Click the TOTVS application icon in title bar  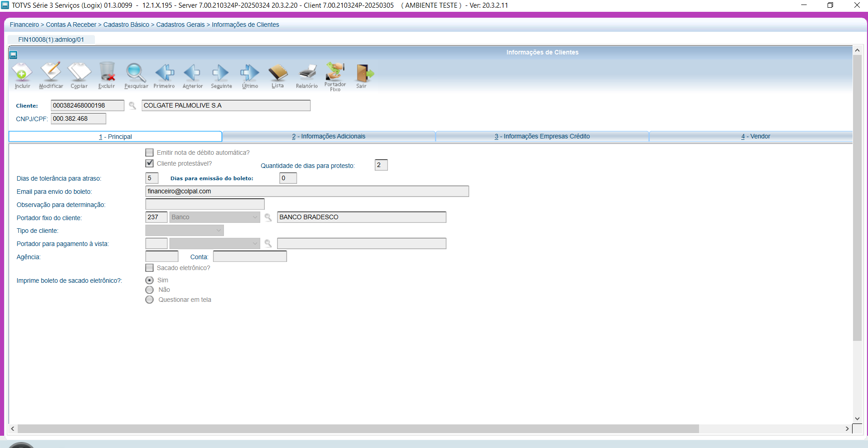(5, 5)
